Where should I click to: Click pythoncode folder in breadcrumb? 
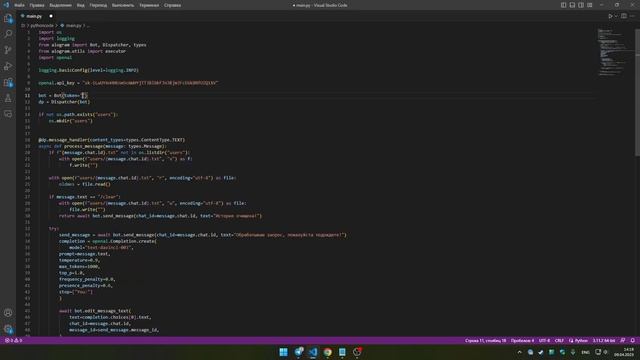point(42,25)
